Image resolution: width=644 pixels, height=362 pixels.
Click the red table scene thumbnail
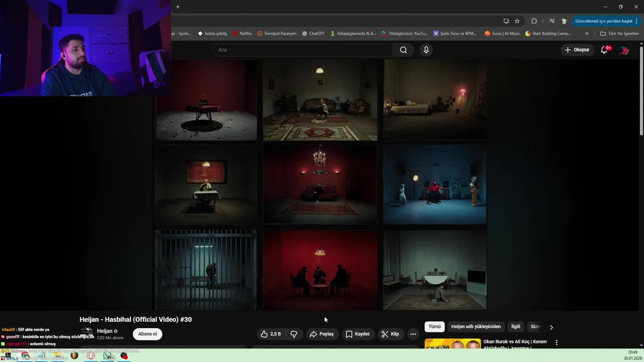coord(206,100)
